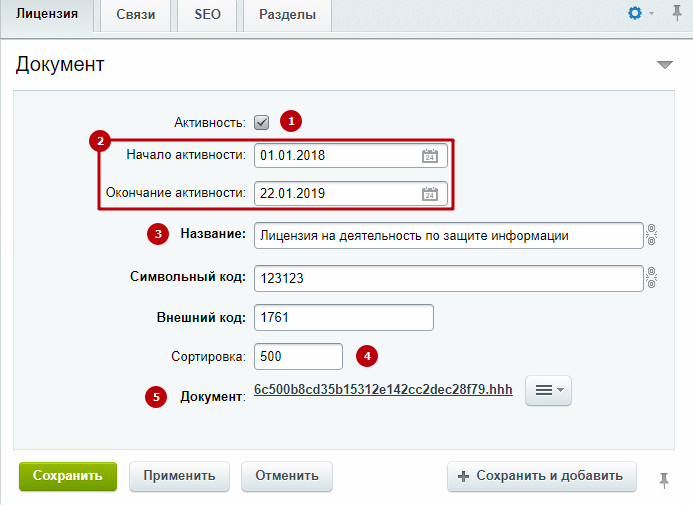Image resolution: width=693 pixels, height=505 pixels.
Task: Click the Начало активности: label
Action: (186, 155)
